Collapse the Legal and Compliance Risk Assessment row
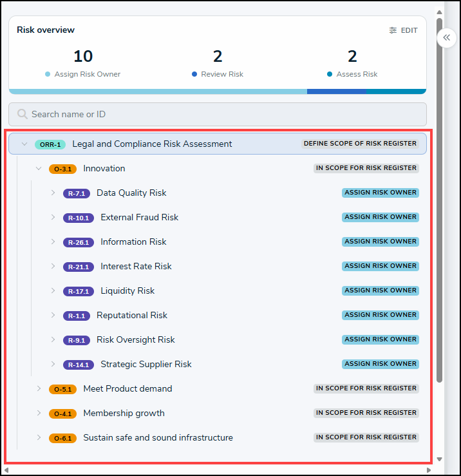The height and width of the screenshot is (476, 461). 24,144
